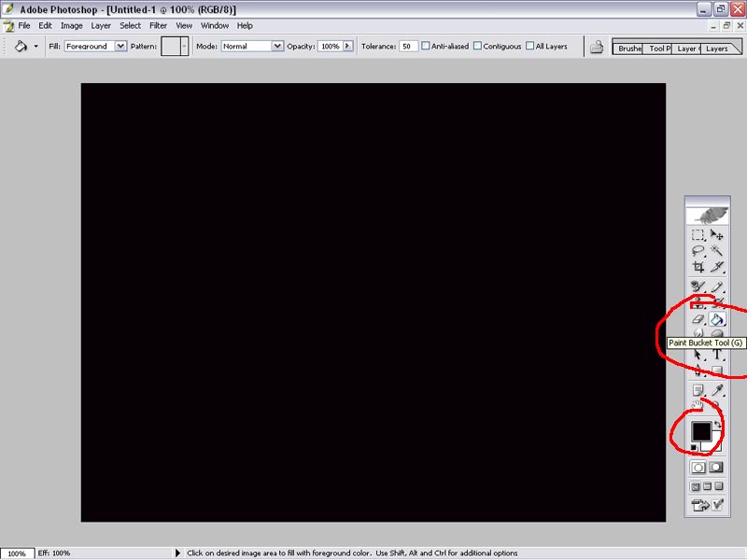The image size is (747, 560).
Task: Click the black foreground color swatch
Action: pyautogui.click(x=701, y=431)
